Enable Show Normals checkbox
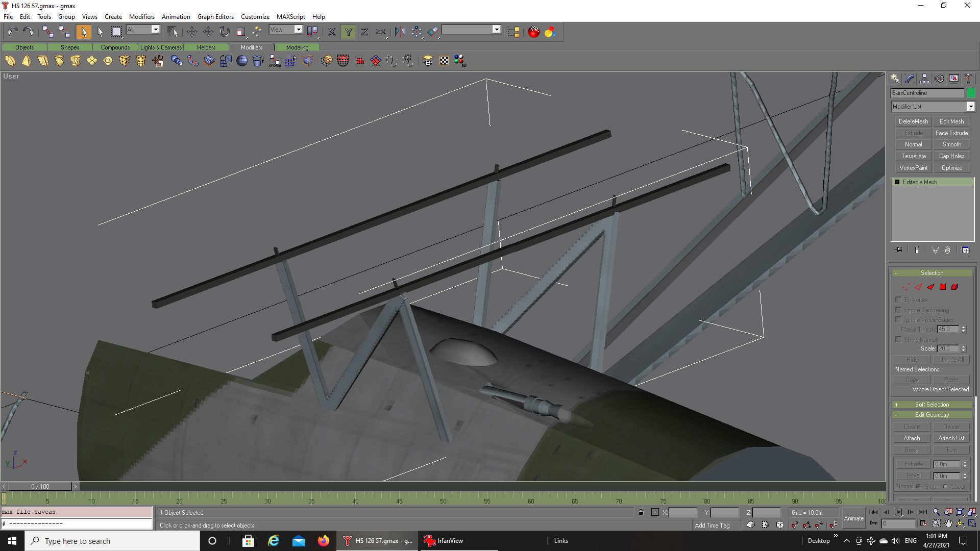 tap(898, 339)
